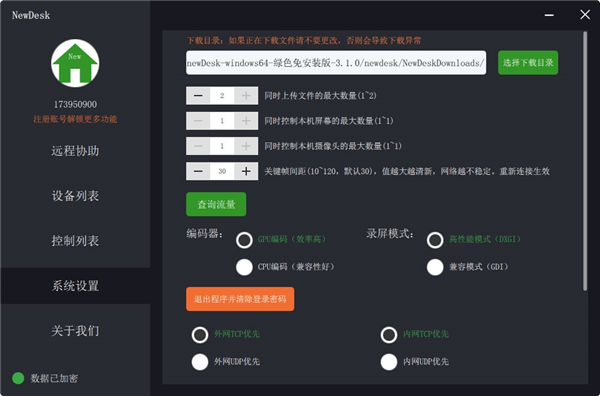Screen dimensions: 600x396
Task: Click plus for screen control max count
Action: (246, 121)
